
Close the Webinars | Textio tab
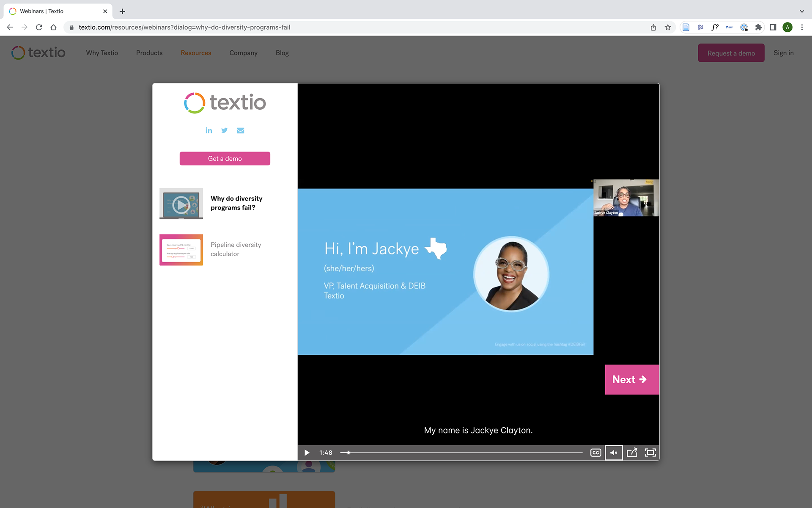pos(105,11)
